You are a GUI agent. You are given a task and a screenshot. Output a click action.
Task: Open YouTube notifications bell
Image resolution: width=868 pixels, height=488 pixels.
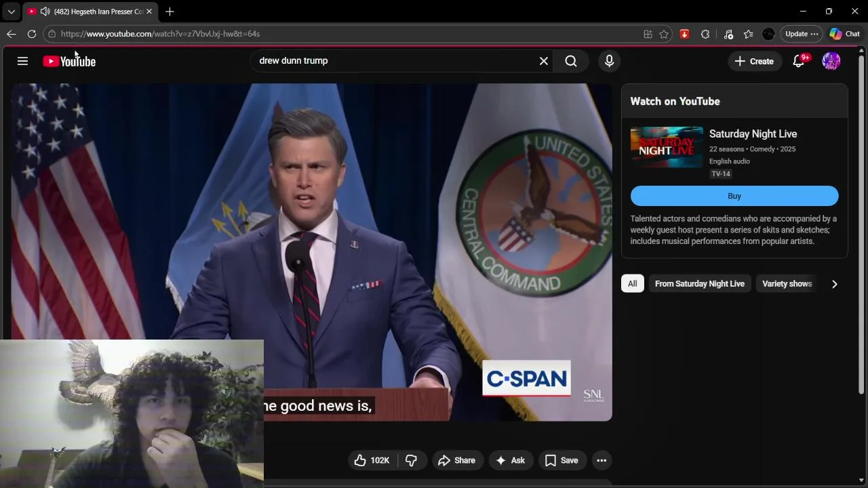799,61
